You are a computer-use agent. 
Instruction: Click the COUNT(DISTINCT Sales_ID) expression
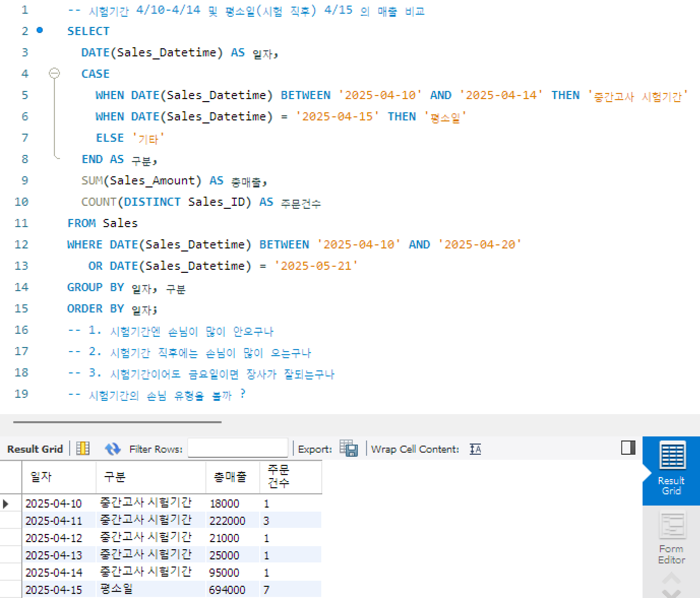pos(166,202)
